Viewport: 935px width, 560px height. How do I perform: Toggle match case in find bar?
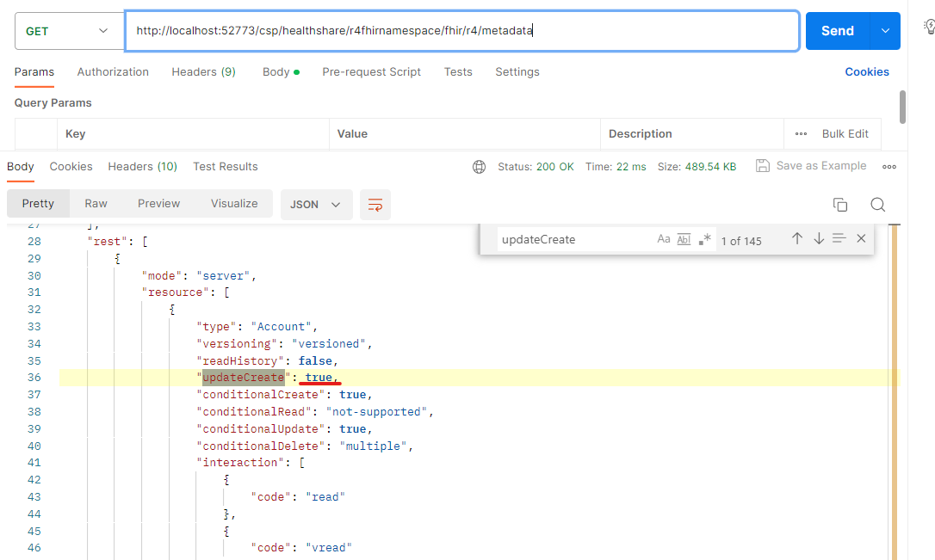[664, 239]
